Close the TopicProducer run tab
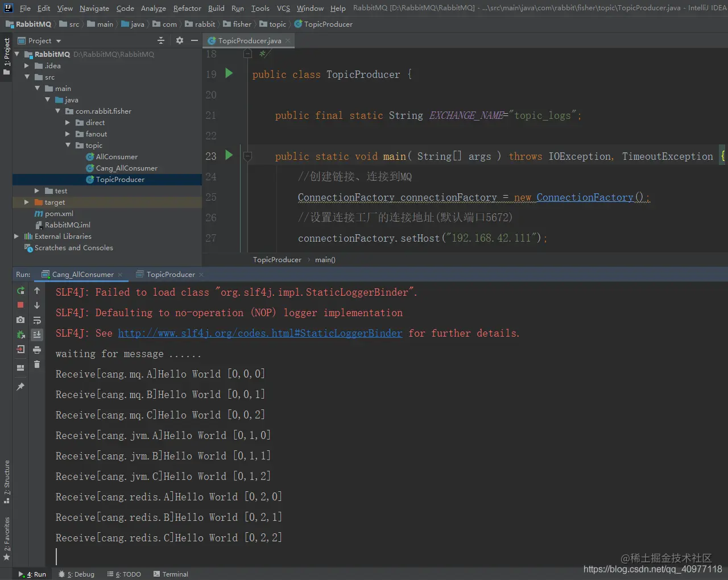The height and width of the screenshot is (580, 728). click(201, 275)
